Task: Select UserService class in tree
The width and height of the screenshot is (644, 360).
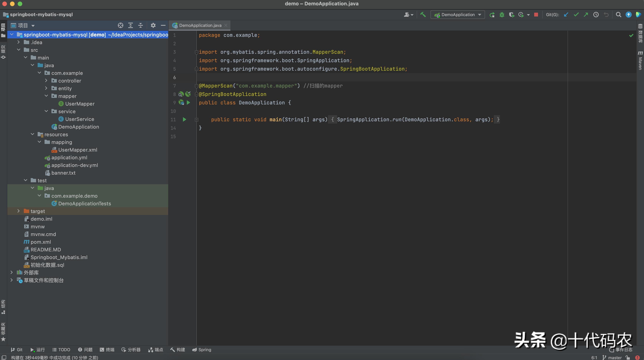Action: pyautogui.click(x=79, y=119)
